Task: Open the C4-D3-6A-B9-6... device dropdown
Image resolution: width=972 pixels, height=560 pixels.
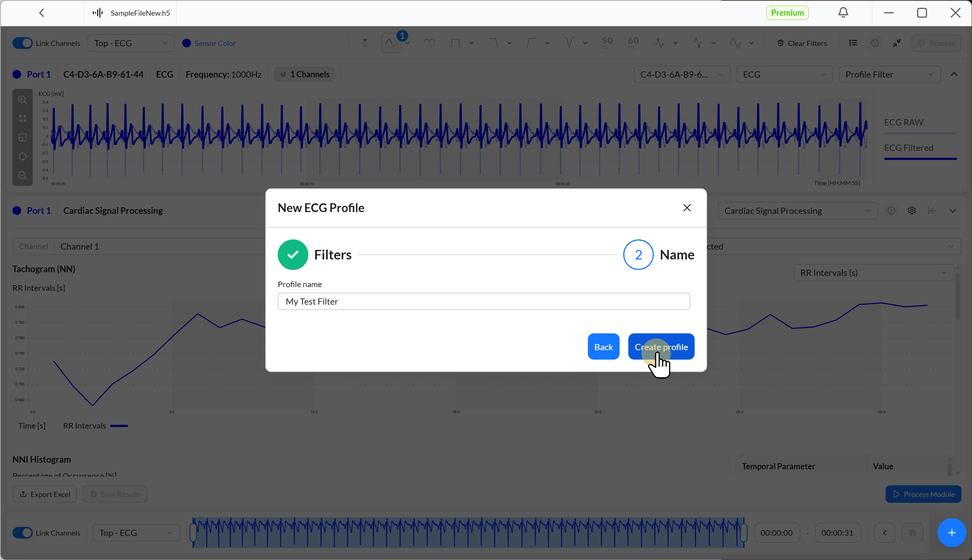Action: pyautogui.click(x=682, y=74)
